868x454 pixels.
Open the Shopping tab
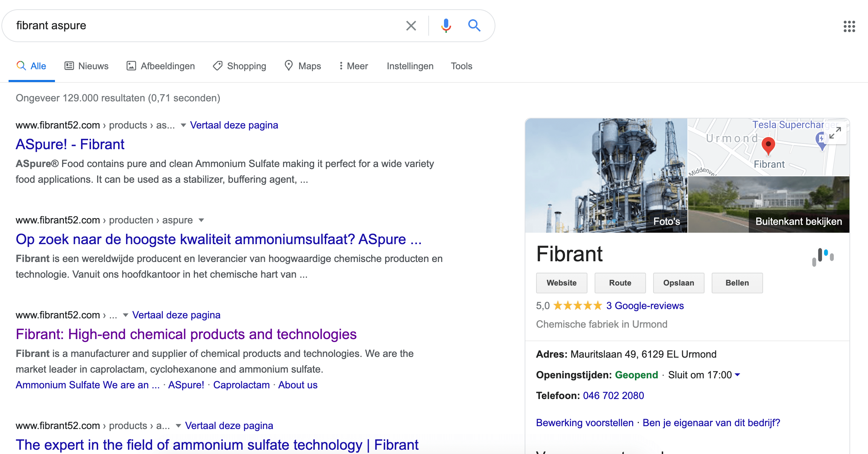pyautogui.click(x=239, y=66)
